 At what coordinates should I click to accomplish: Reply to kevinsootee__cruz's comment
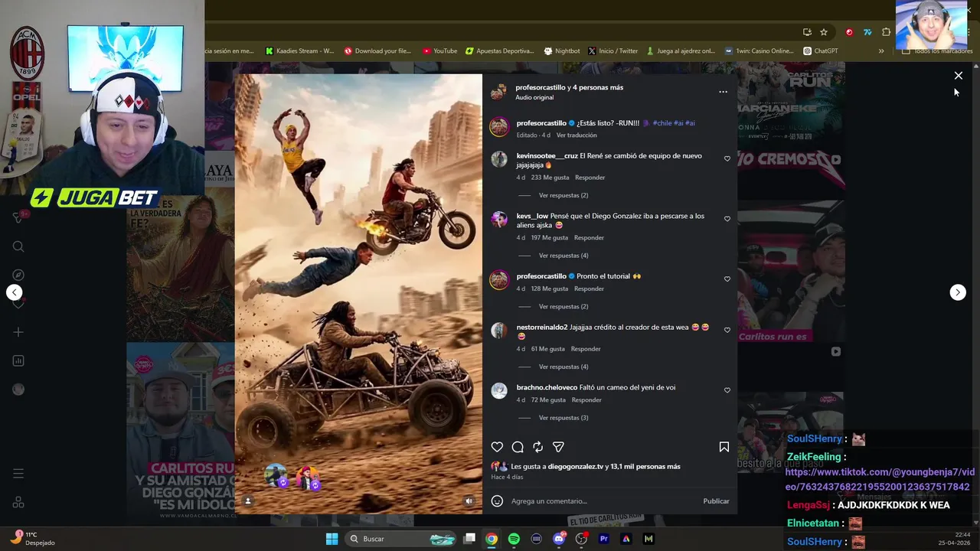tap(590, 178)
